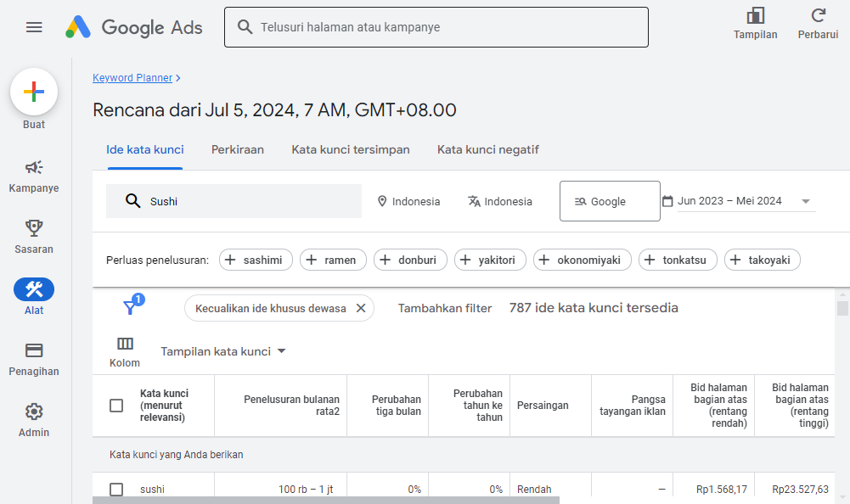Expand the Tampilan kata kunci dropdown
850x504 pixels.
pyautogui.click(x=222, y=351)
